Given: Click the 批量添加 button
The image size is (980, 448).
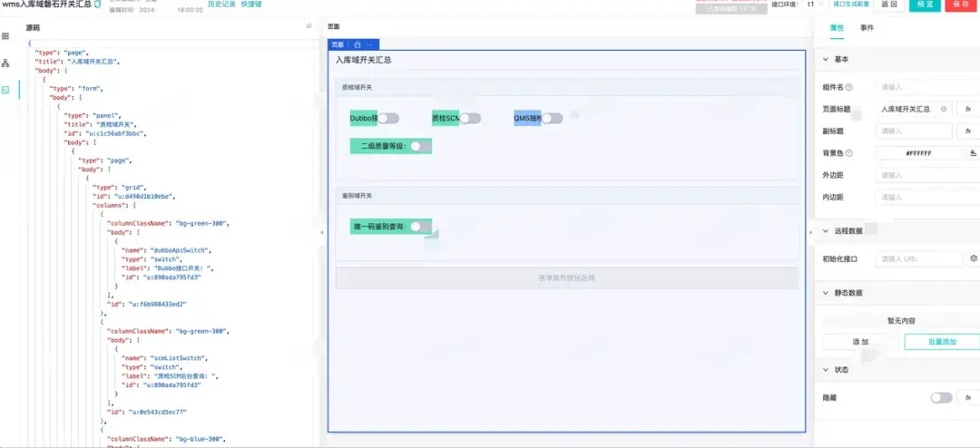Looking at the screenshot, I should click(x=941, y=342).
